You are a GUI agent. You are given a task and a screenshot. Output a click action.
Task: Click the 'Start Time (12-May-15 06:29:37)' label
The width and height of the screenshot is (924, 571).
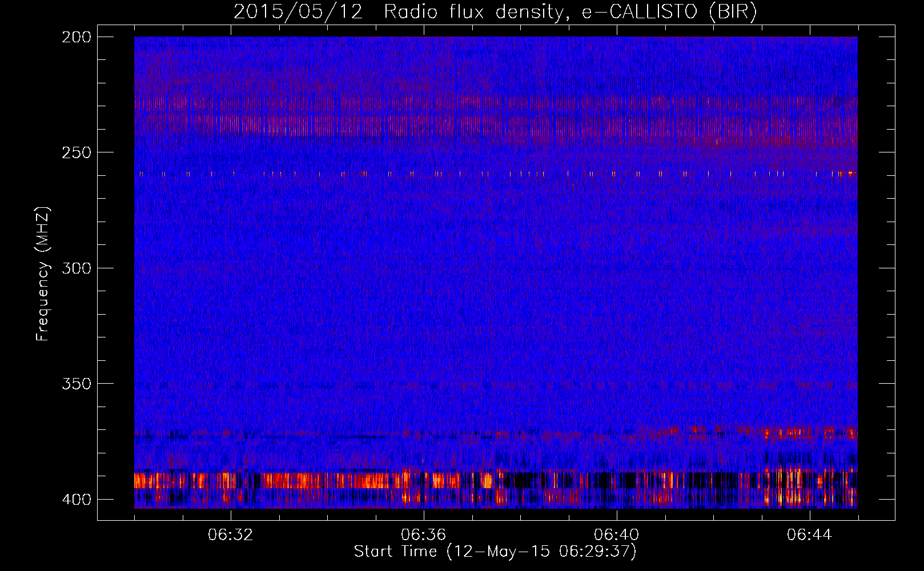pos(495,552)
